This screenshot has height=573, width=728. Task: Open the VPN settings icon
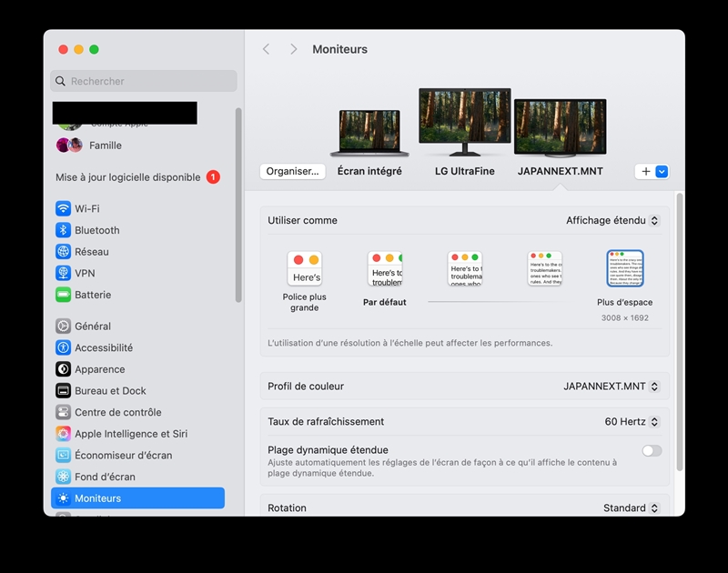(63, 273)
